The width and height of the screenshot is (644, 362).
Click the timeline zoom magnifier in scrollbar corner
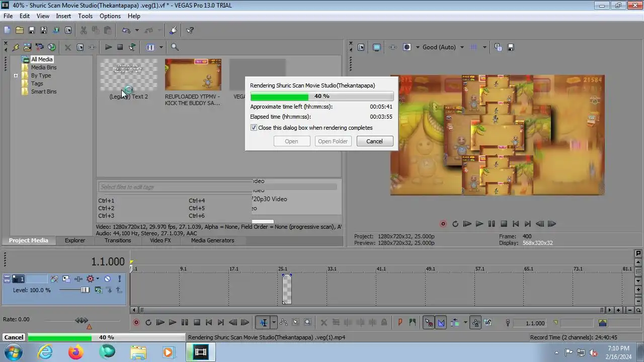[x=638, y=310]
